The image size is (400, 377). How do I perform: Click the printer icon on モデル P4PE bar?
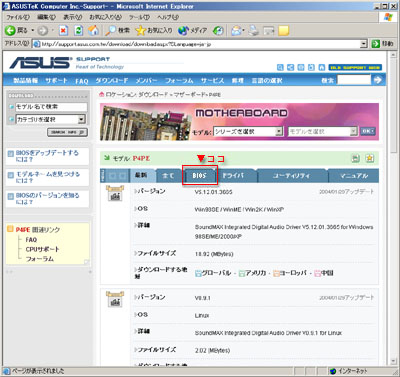(356, 158)
